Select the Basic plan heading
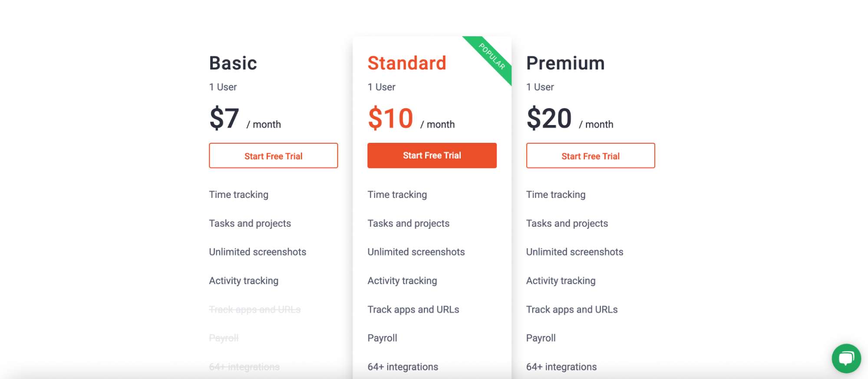The image size is (868, 379). [x=233, y=63]
